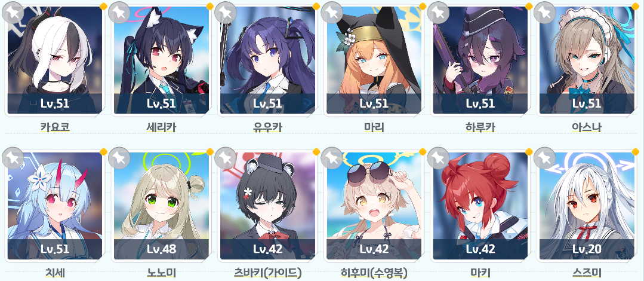Screen dimensions: 644x281
Task: Toggle the pin icon on 세리카's card
Action: 119,12
